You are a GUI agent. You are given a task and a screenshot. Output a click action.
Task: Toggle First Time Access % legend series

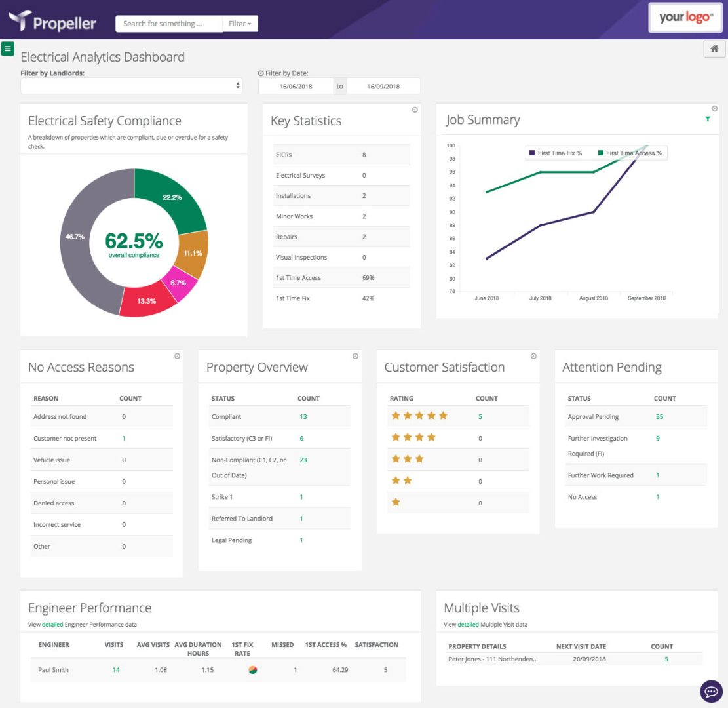(629, 153)
